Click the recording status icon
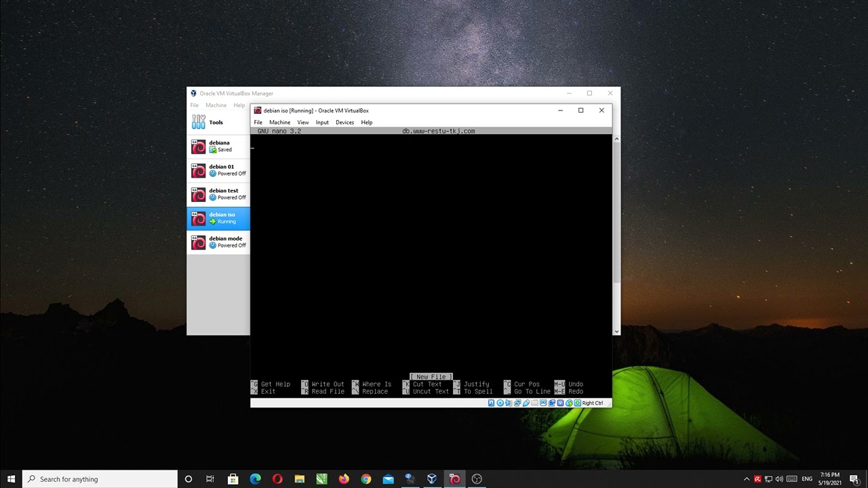The image size is (868, 488). [552, 403]
